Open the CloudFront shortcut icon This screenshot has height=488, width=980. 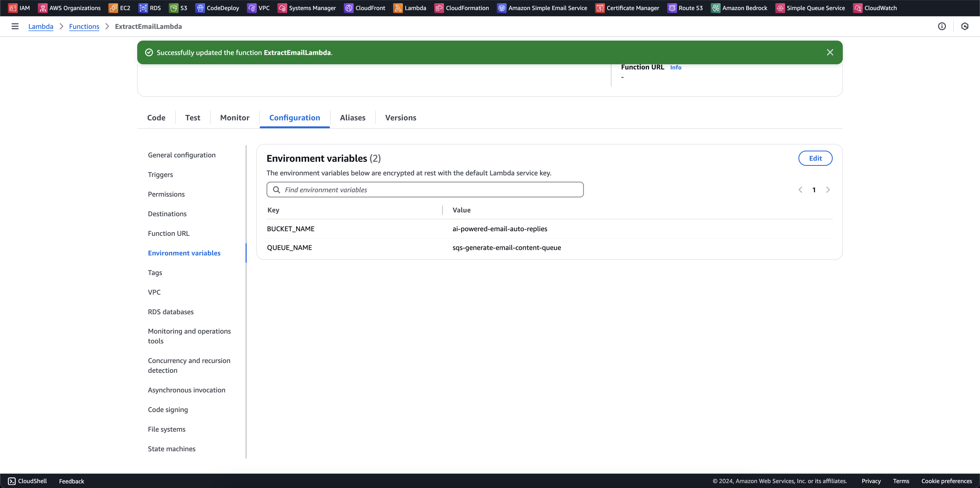point(349,8)
